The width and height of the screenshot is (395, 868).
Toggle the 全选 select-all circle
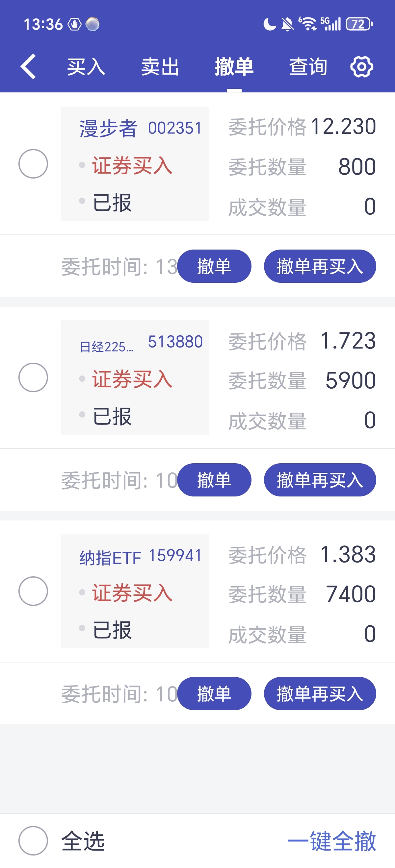point(33,840)
